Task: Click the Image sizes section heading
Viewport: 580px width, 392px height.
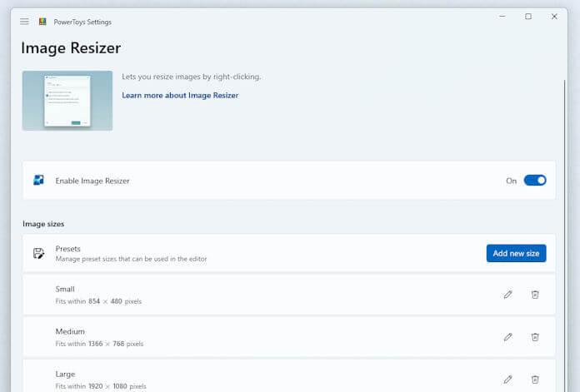Action: tap(43, 224)
